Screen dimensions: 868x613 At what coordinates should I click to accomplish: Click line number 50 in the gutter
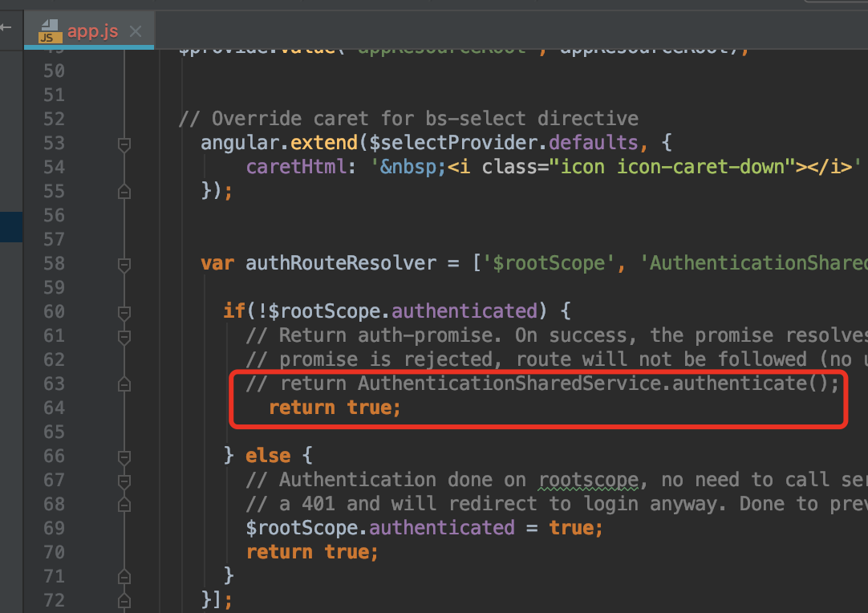(x=55, y=71)
